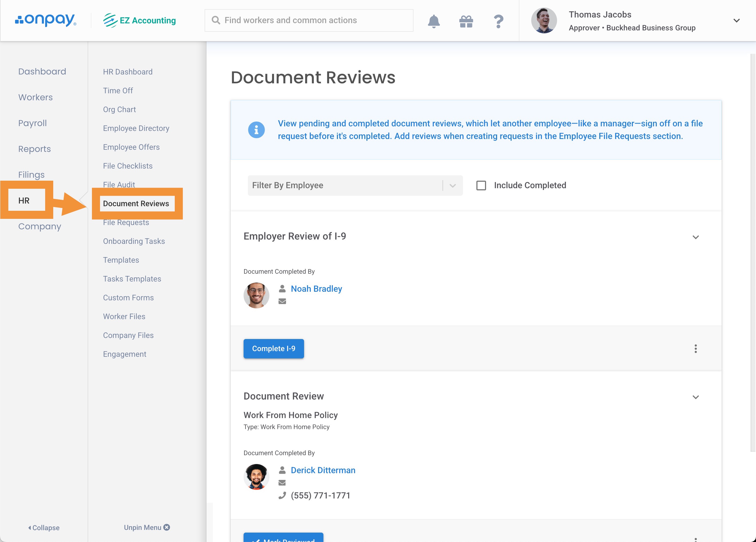The width and height of the screenshot is (756, 542).
Task: Enable the Include Completed checkbox
Action: [481, 185]
